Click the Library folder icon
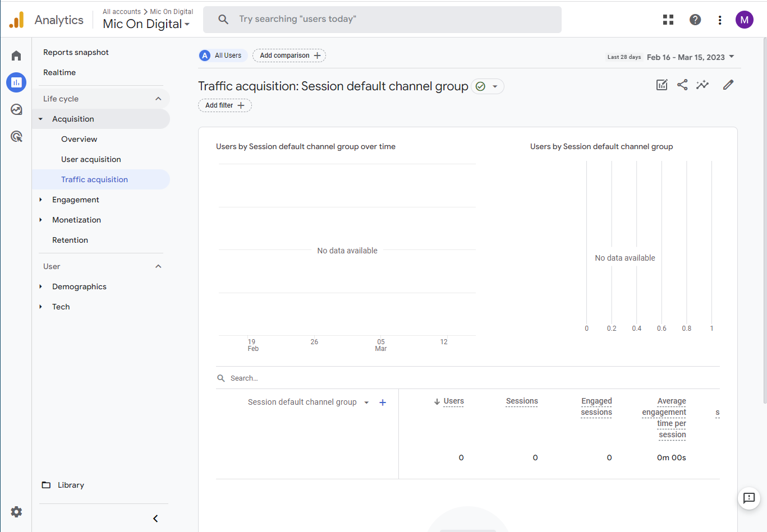The height and width of the screenshot is (532, 767). pyautogui.click(x=46, y=485)
